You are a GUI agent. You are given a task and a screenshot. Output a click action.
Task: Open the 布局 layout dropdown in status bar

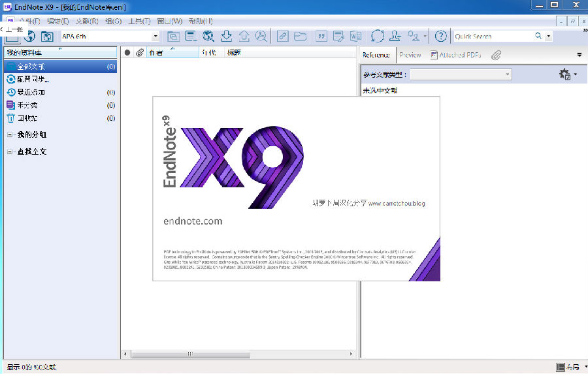(572, 367)
